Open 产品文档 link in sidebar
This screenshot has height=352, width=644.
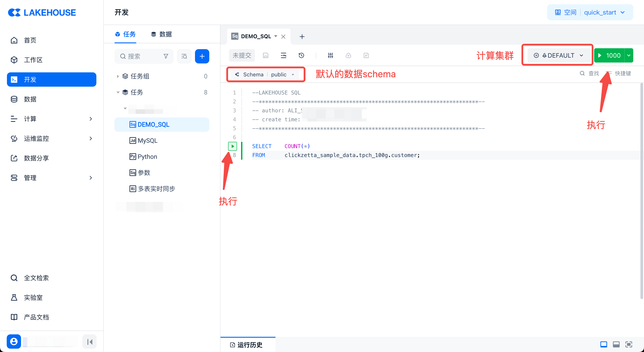(36, 317)
